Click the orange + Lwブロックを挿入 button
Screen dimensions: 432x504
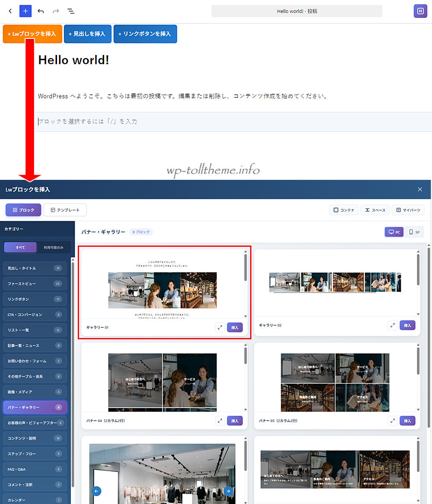pos(32,34)
